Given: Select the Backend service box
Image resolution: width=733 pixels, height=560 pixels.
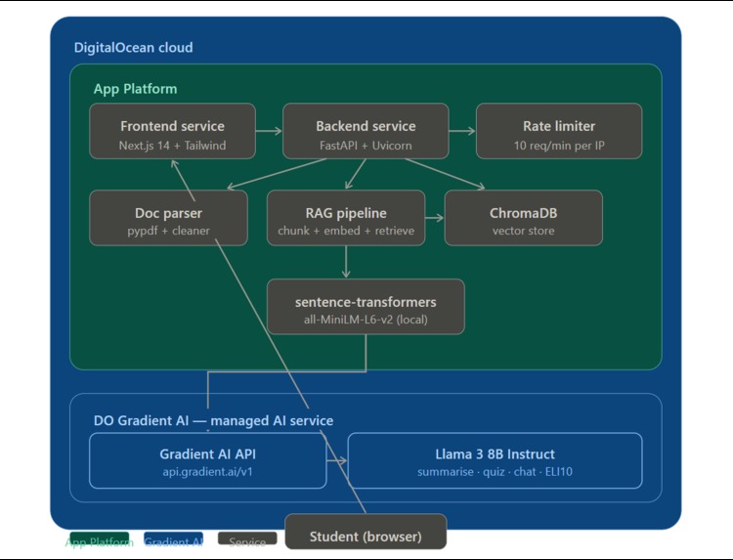Looking at the screenshot, I should pos(366,131).
